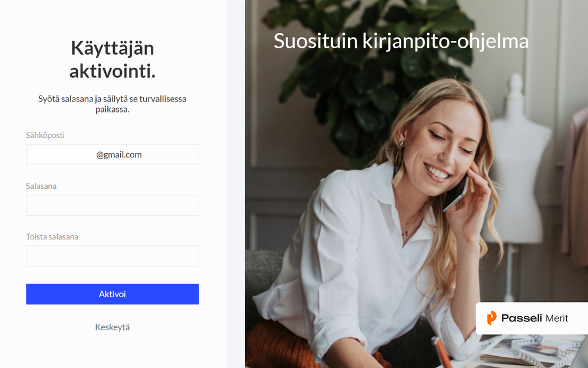
Task: Click the Merit text in the logo badge
Action: (x=557, y=318)
